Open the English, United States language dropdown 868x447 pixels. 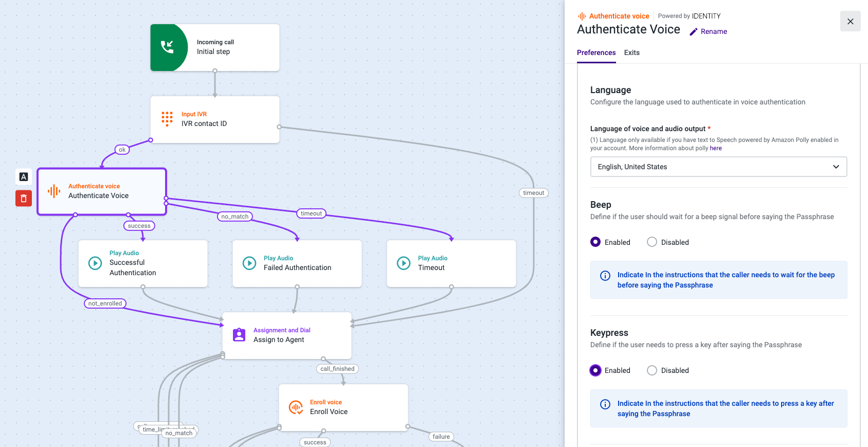(x=718, y=167)
